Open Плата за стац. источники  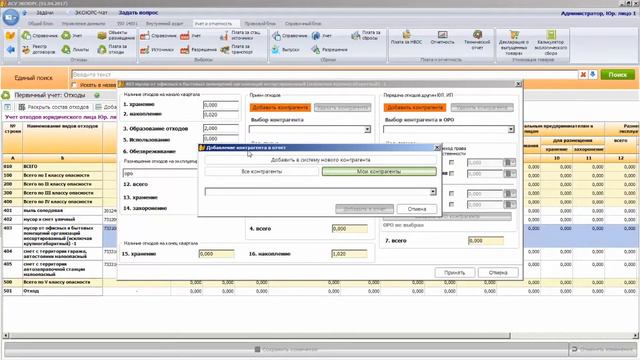(x=240, y=36)
